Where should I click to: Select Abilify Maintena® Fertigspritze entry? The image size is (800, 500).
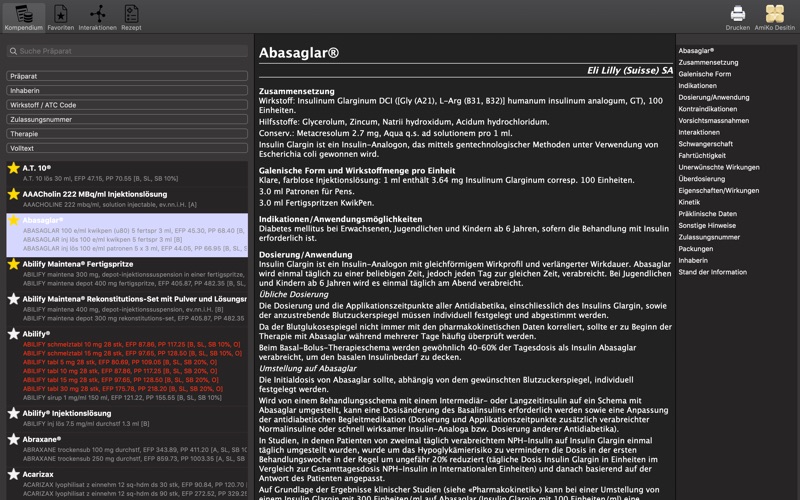pos(127,273)
